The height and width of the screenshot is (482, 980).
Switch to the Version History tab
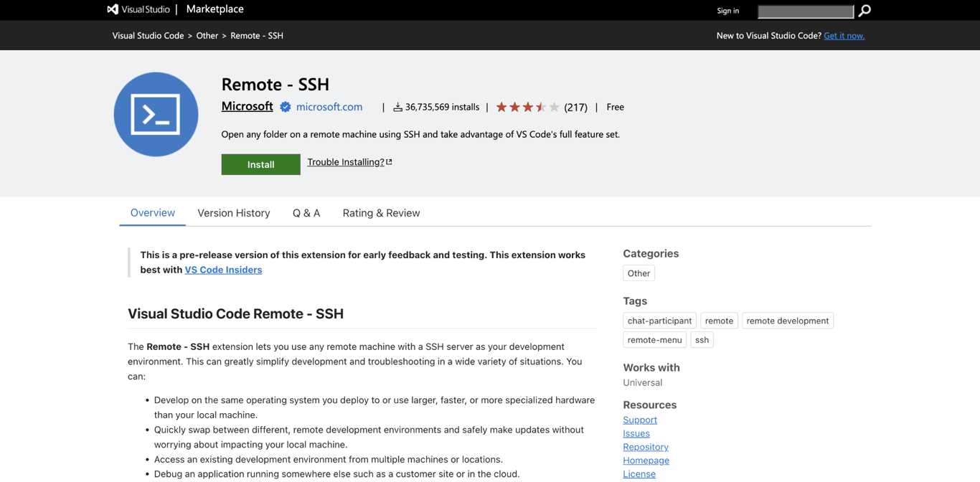point(234,213)
